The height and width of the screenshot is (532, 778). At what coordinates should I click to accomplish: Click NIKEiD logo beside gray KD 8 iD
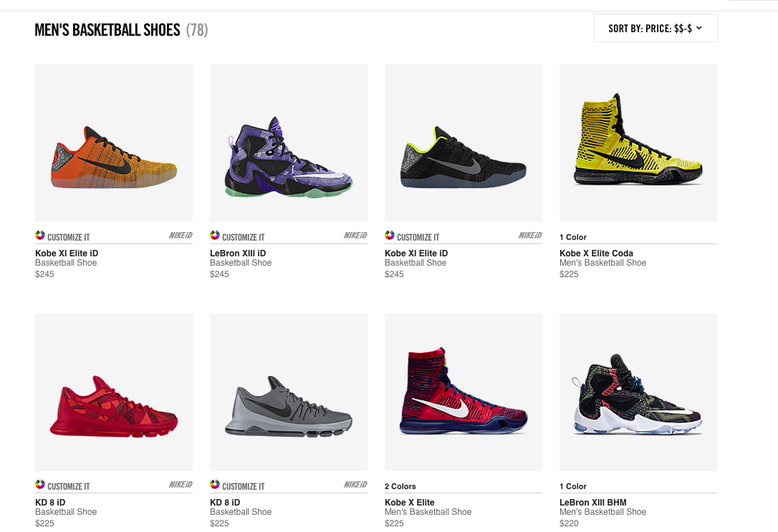tap(355, 485)
